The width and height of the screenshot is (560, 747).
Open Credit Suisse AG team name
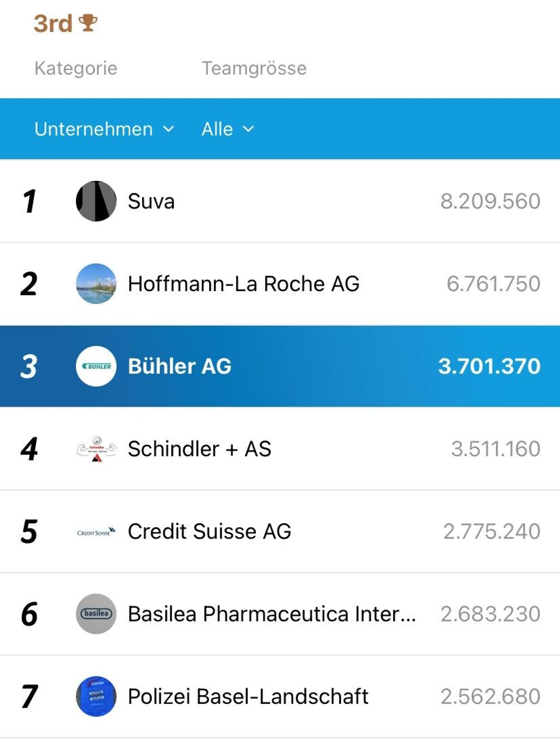click(209, 531)
